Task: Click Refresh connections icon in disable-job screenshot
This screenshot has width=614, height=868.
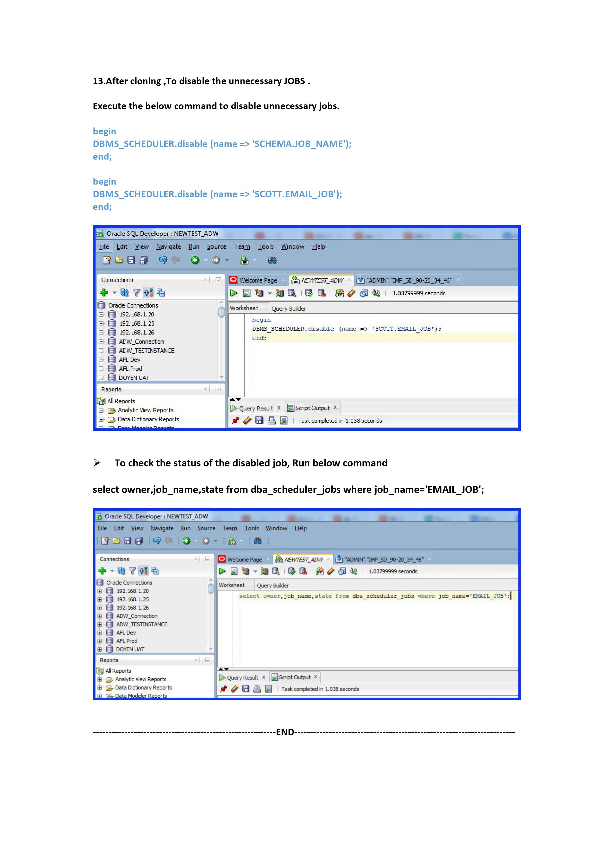Action: (x=124, y=293)
